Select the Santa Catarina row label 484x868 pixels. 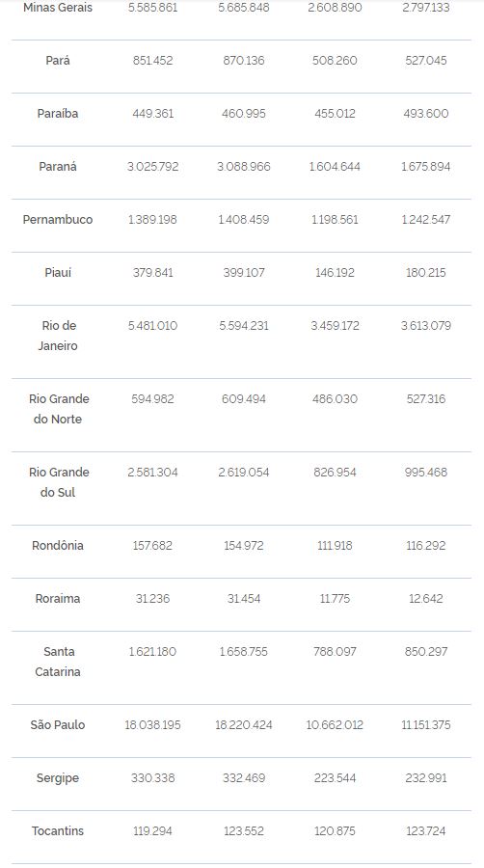[x=58, y=662]
